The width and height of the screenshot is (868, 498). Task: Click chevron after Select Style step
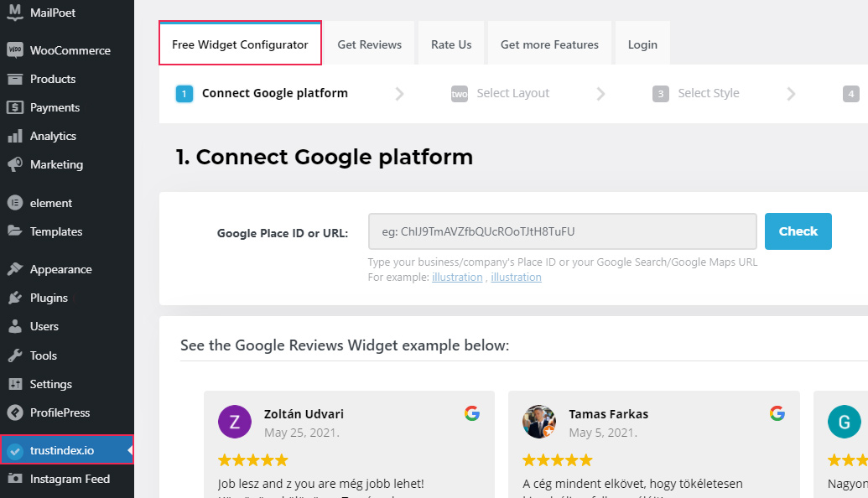tap(791, 94)
